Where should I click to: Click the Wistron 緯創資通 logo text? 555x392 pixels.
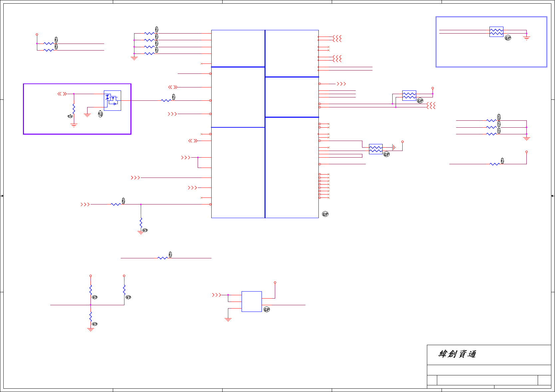pyautogui.click(x=457, y=354)
